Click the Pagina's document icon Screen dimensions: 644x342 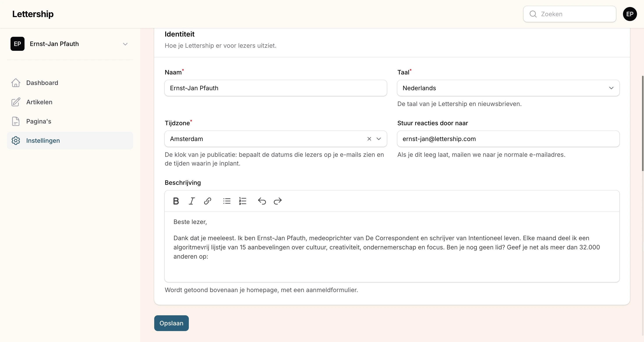click(x=16, y=121)
